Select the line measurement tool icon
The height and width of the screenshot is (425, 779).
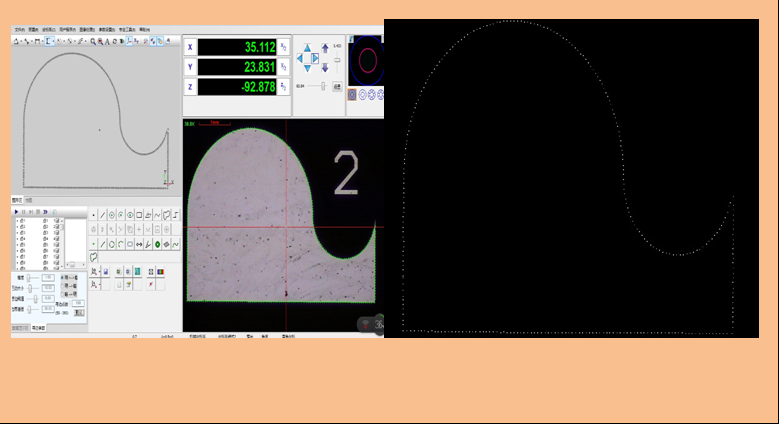(103, 215)
